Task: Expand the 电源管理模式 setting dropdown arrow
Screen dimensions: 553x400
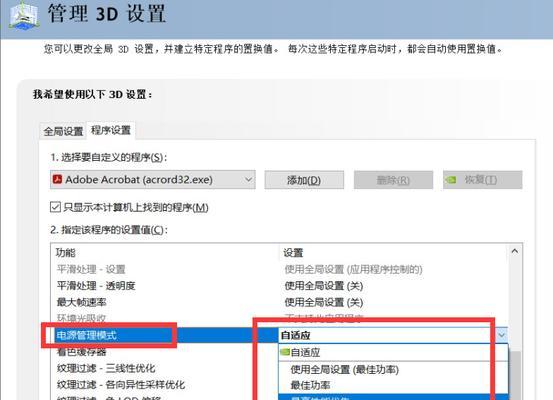Action: 501,335
